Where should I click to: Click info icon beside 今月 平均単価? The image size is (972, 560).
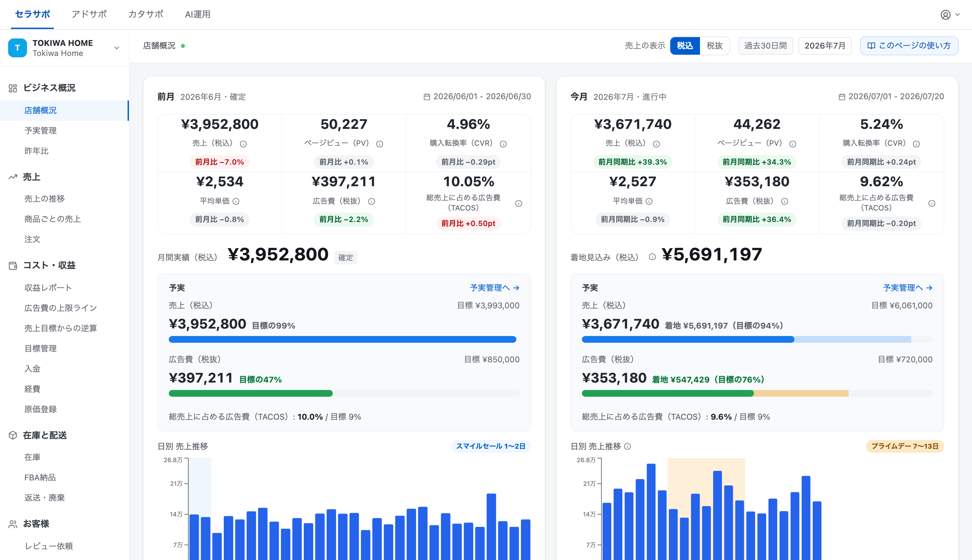coord(649,201)
